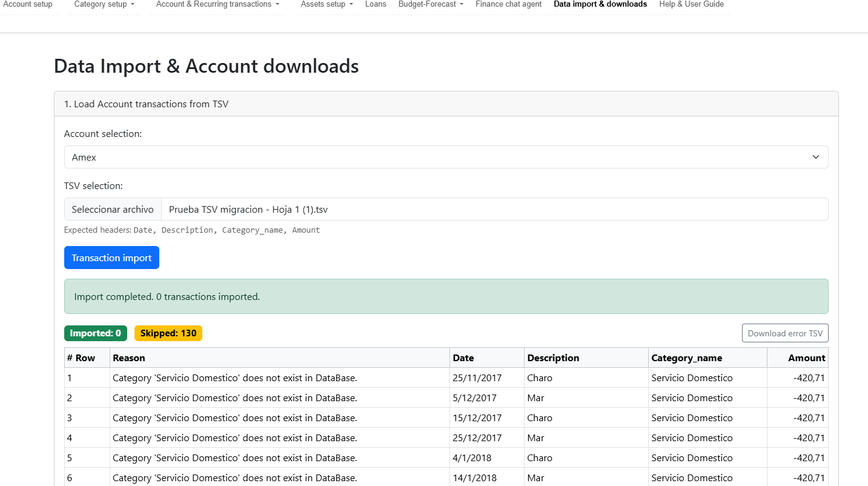Open the Account setup menu
Screen dimensions: 868x486
click(x=28, y=4)
